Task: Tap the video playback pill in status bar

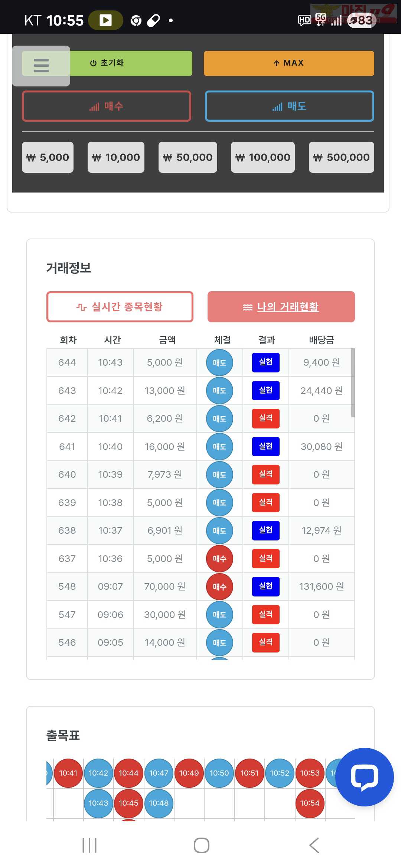Action: [105, 20]
